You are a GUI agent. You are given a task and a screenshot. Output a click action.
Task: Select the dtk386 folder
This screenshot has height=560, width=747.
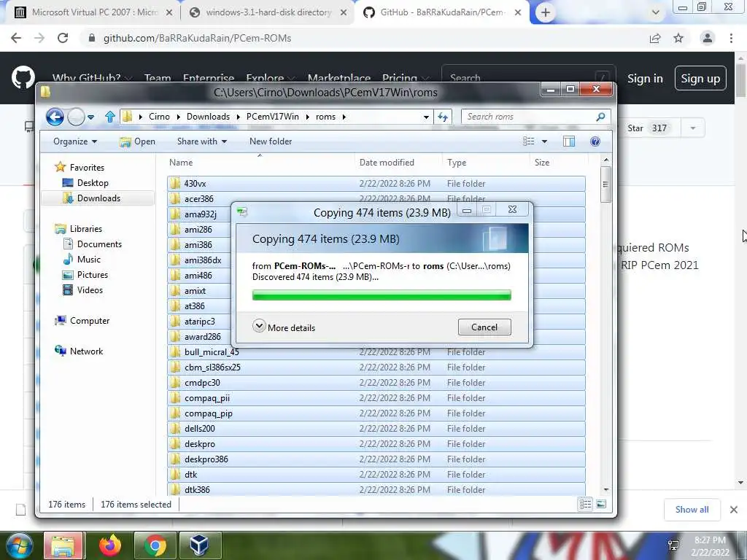point(376,489)
